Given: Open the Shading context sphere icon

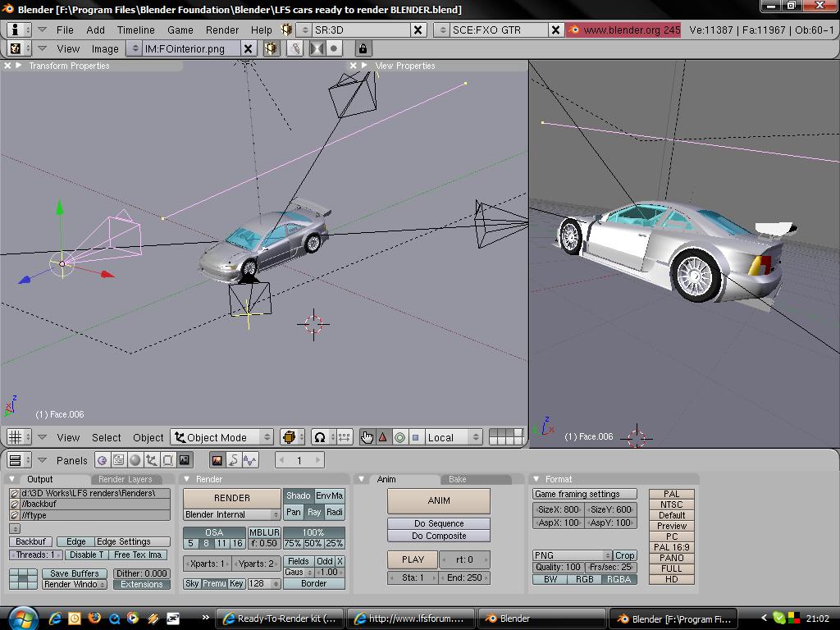Looking at the screenshot, I should point(135,460).
